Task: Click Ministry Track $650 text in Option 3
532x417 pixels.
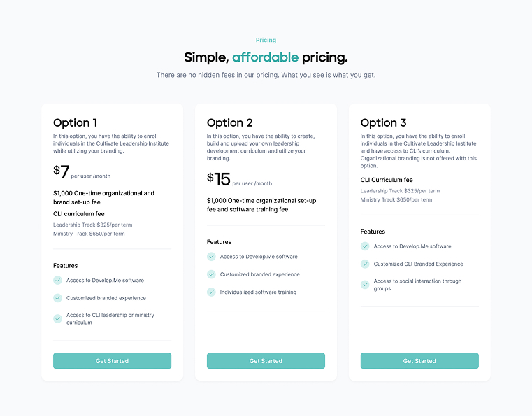Action: 396,199
